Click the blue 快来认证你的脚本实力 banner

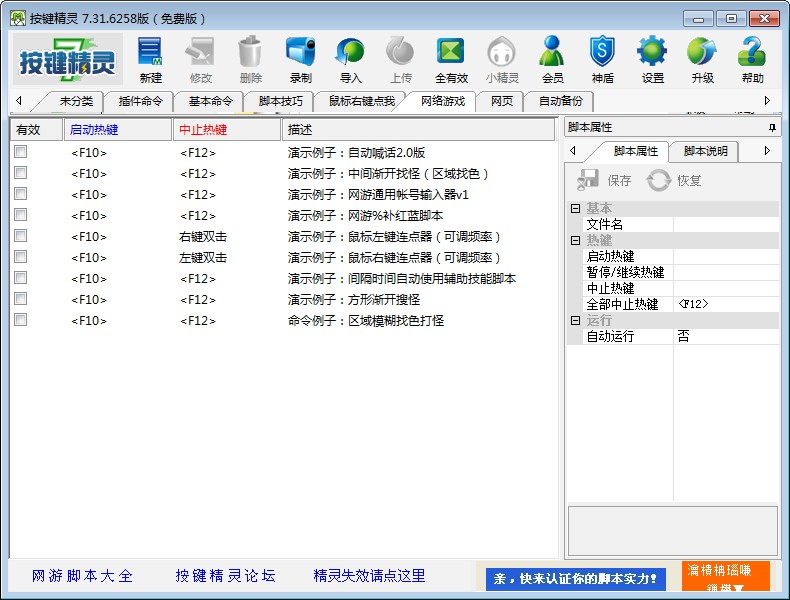click(575, 579)
